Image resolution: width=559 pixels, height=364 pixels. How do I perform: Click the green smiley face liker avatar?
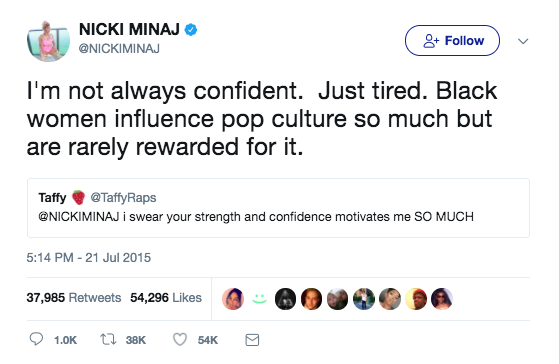(259, 299)
